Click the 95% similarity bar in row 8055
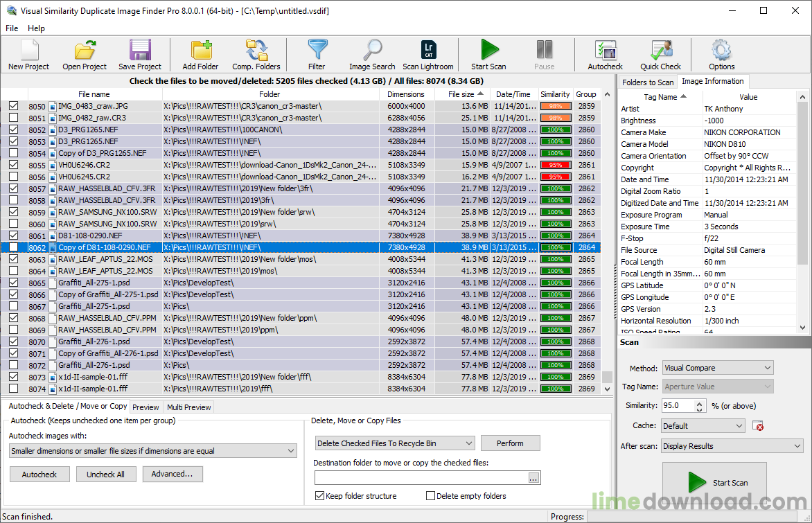This screenshot has height=523, width=812. [556, 165]
